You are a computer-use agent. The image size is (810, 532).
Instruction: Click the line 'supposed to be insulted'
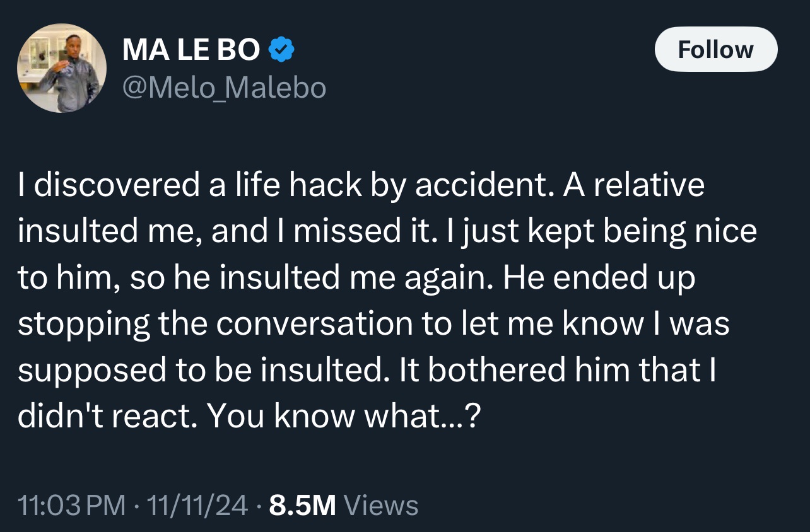201,370
